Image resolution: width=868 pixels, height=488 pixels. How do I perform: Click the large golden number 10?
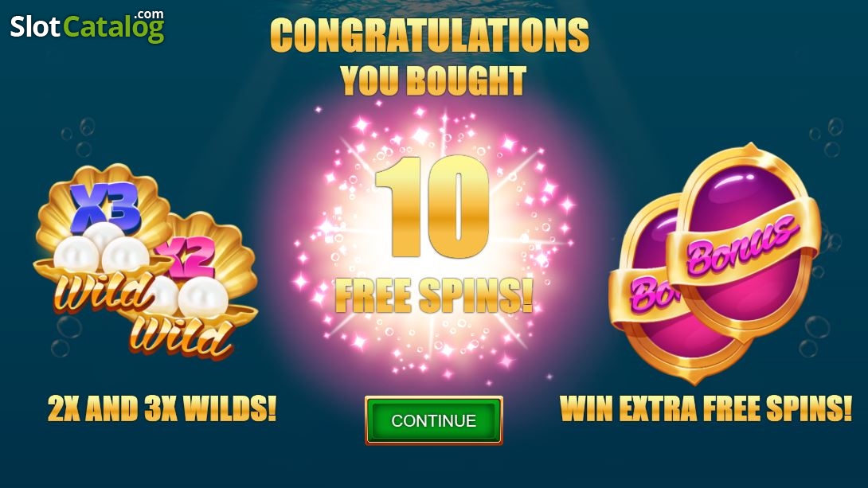click(x=432, y=206)
